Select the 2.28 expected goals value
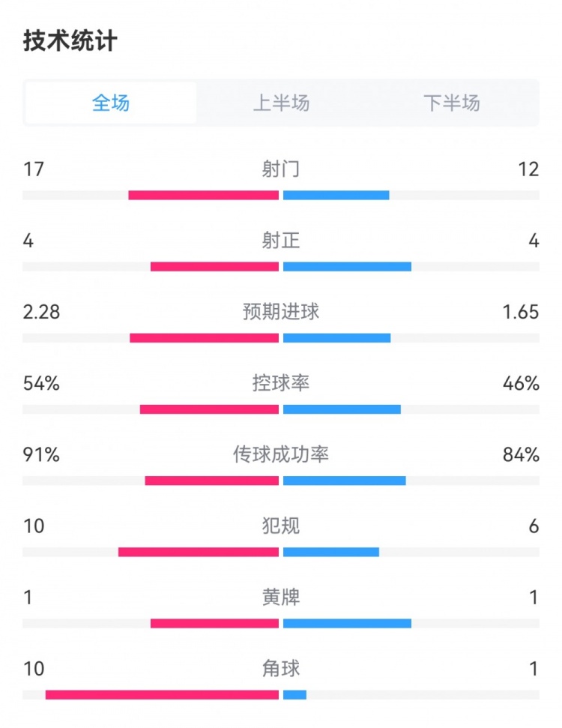 (41, 312)
